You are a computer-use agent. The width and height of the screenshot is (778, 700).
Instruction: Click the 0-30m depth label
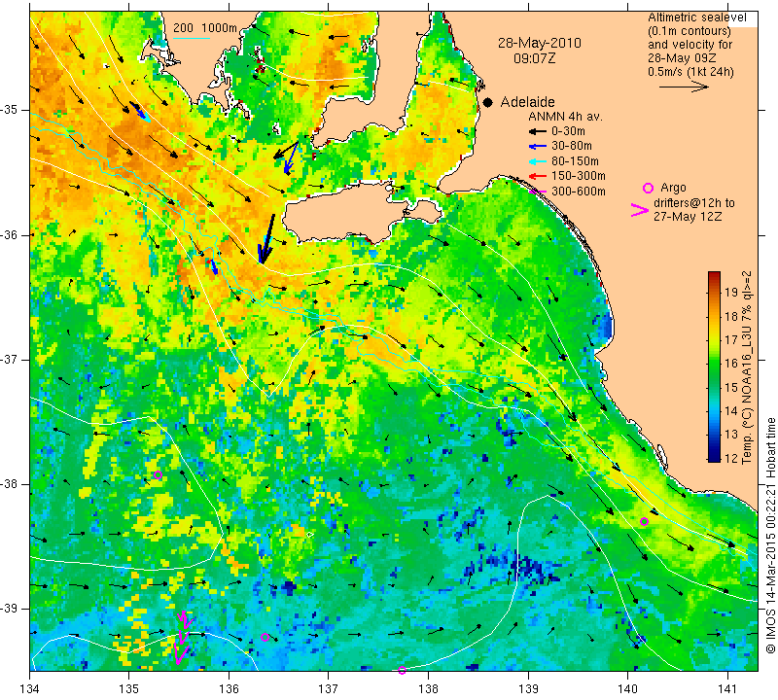(x=568, y=131)
